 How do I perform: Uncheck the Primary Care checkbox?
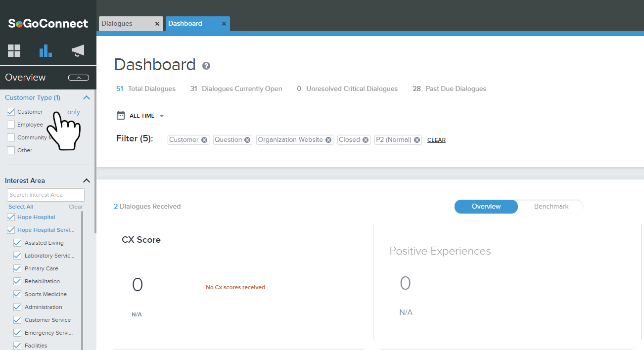click(17, 268)
